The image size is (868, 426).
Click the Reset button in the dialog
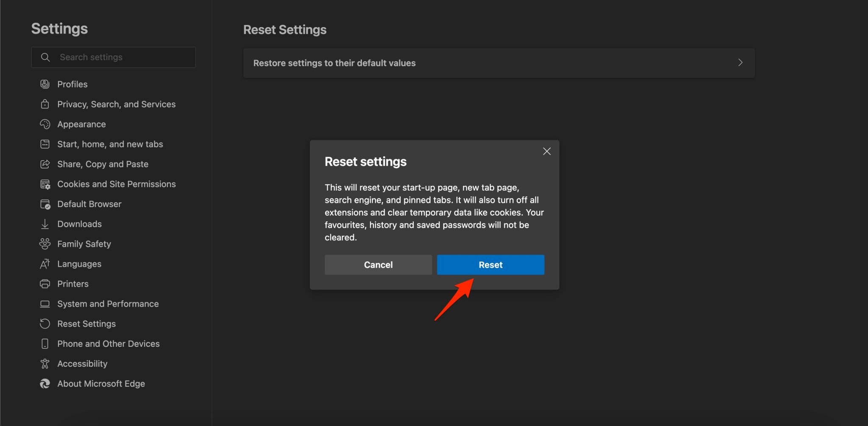click(490, 265)
